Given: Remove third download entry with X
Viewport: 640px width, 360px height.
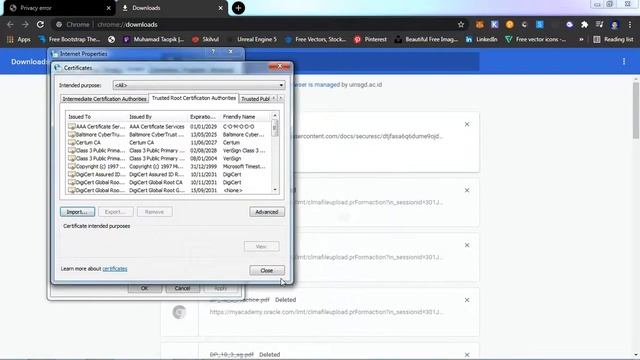Looking at the screenshot, I should [467, 245].
